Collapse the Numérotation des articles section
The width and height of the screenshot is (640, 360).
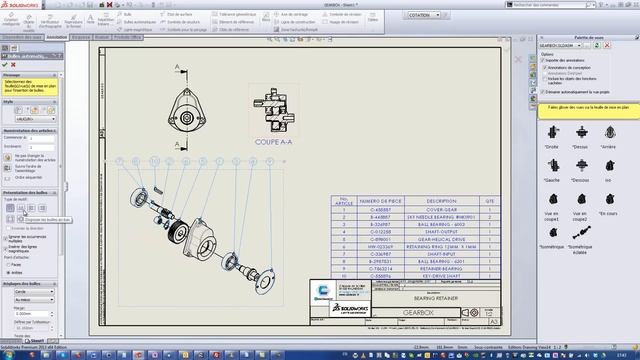[54, 131]
